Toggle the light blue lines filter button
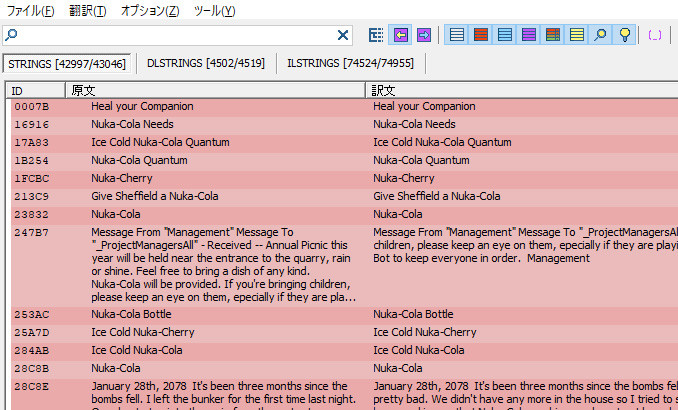The image size is (678, 410). [505, 35]
